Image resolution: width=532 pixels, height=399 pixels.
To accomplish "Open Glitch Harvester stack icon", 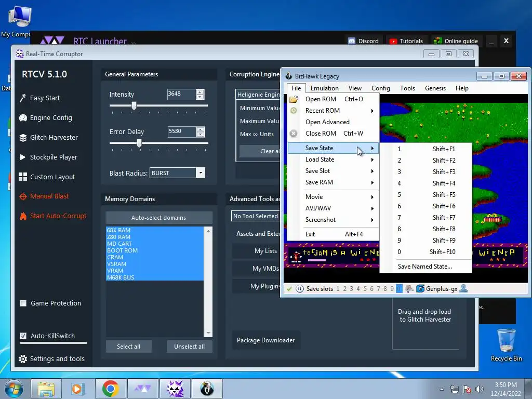I will point(23,137).
